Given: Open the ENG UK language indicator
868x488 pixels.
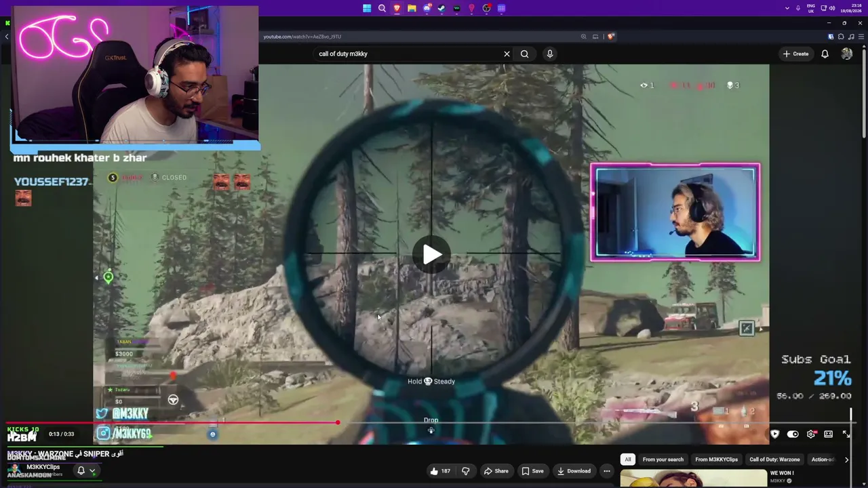Looking at the screenshot, I should click(x=811, y=8).
